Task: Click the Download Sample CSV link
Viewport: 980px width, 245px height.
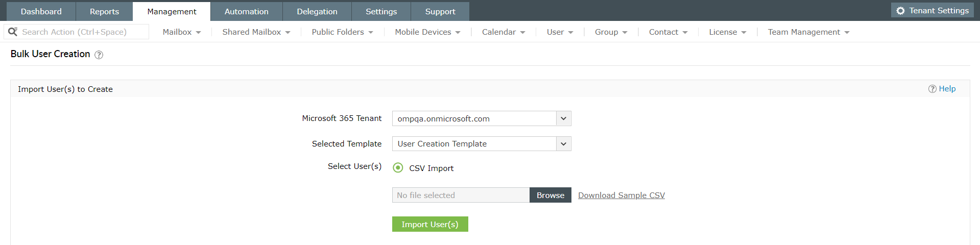Action: [x=621, y=195]
